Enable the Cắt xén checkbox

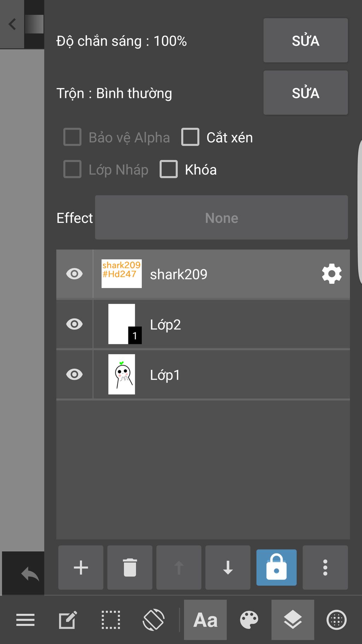point(190,137)
